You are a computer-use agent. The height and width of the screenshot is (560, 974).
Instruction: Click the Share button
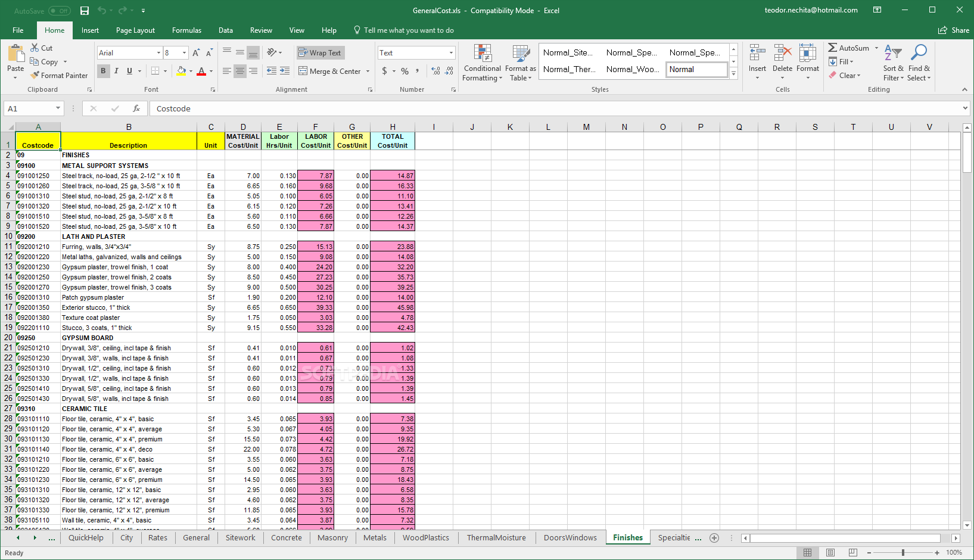click(x=954, y=30)
